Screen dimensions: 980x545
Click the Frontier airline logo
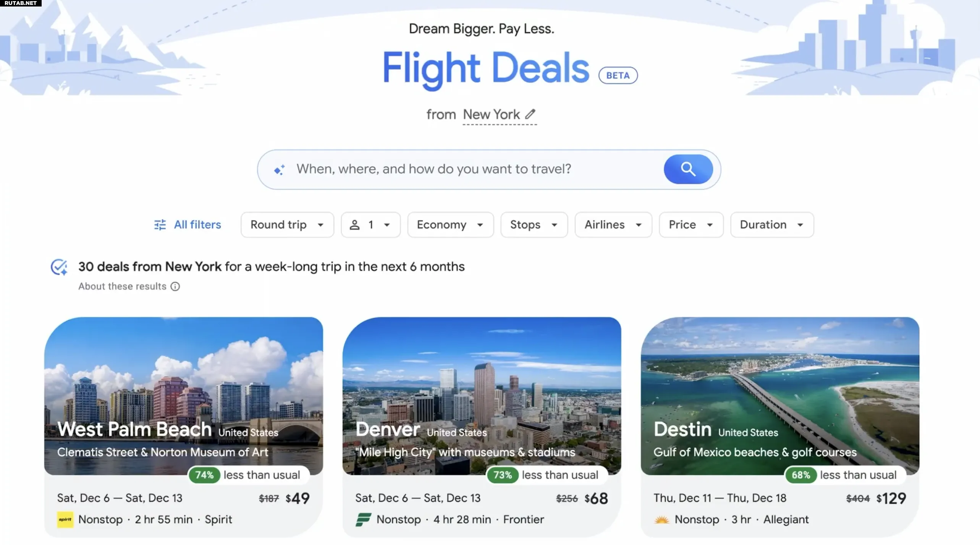[x=363, y=519]
